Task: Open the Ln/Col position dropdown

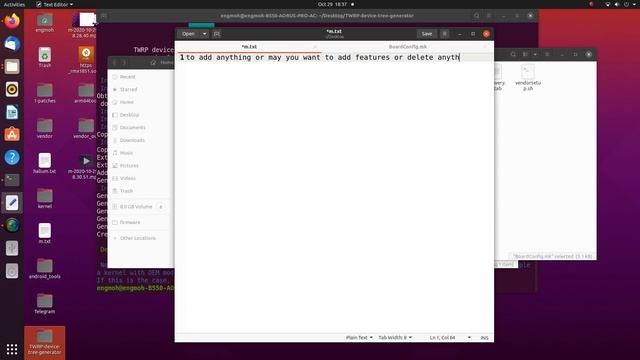Action: [450, 338]
